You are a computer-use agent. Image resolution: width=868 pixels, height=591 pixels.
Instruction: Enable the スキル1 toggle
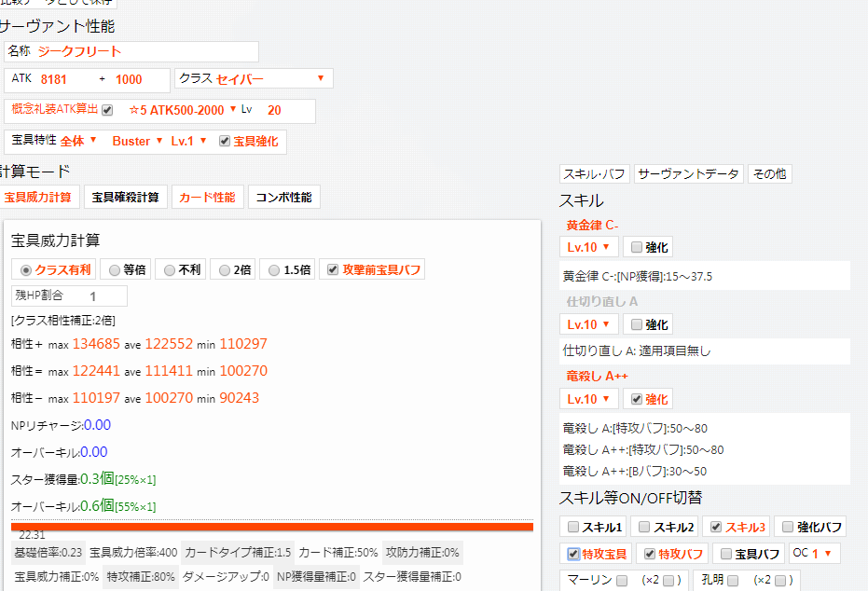click(573, 527)
